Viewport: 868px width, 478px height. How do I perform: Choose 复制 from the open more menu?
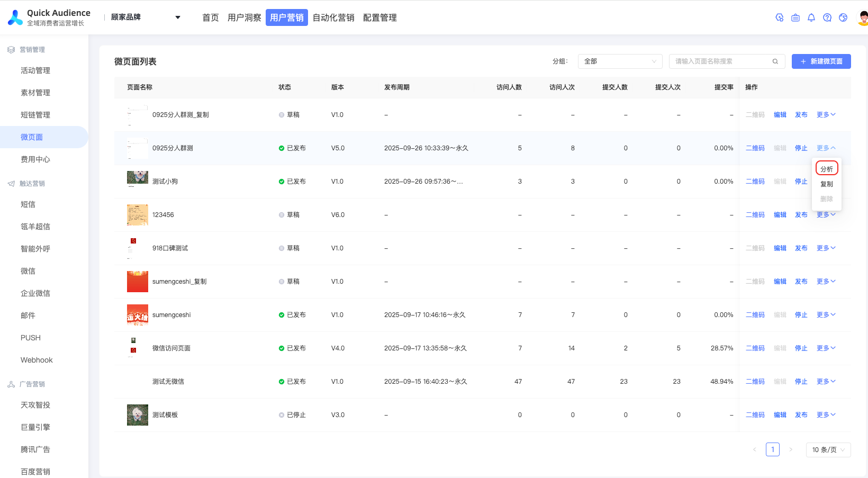826,184
